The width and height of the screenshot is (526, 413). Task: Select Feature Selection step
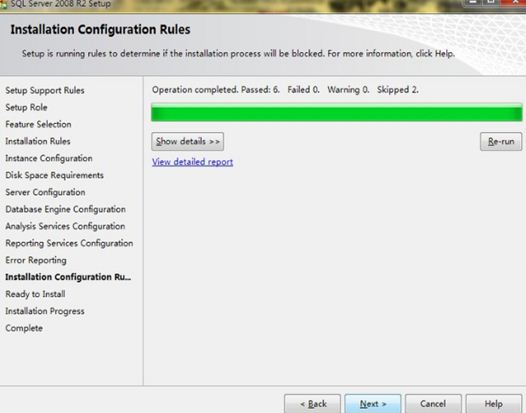(x=38, y=124)
